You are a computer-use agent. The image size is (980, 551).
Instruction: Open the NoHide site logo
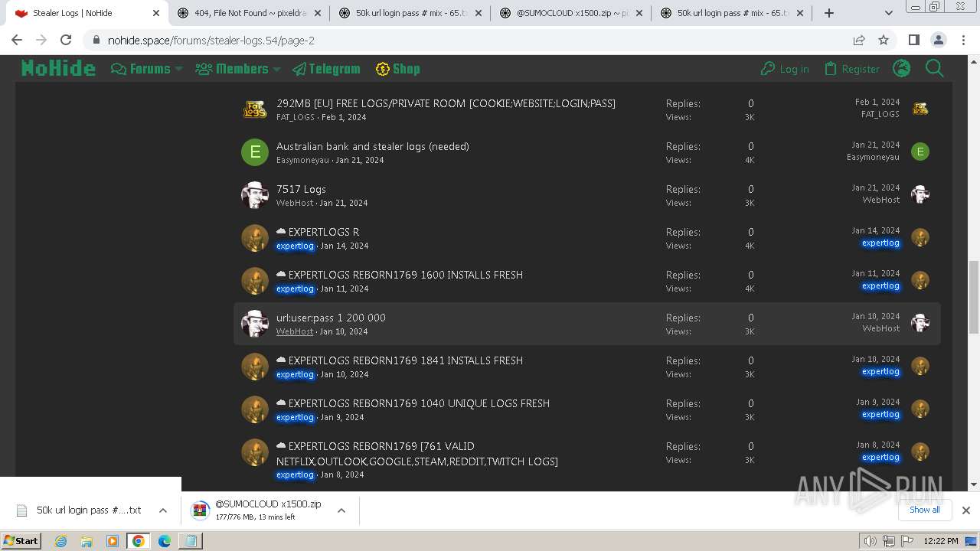(58, 69)
